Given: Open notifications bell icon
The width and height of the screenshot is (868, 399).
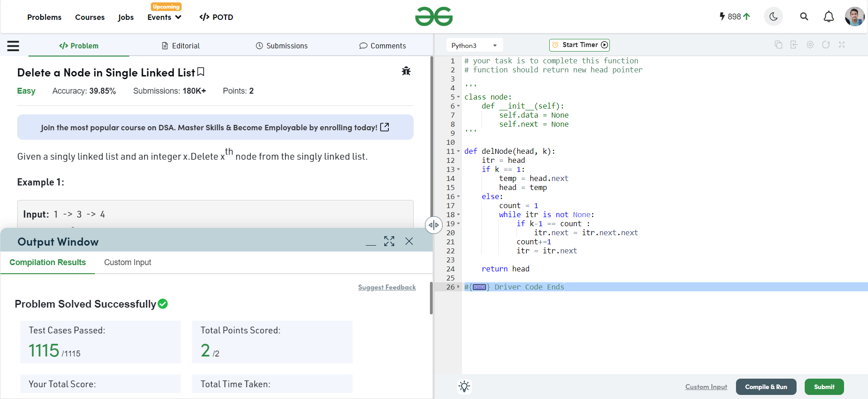Looking at the screenshot, I should pyautogui.click(x=829, y=17).
